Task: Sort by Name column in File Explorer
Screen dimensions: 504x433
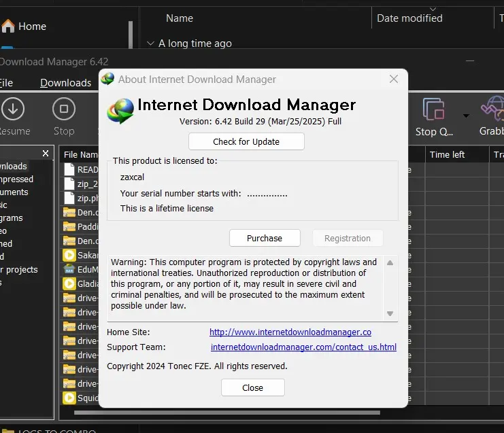Action: (180, 18)
